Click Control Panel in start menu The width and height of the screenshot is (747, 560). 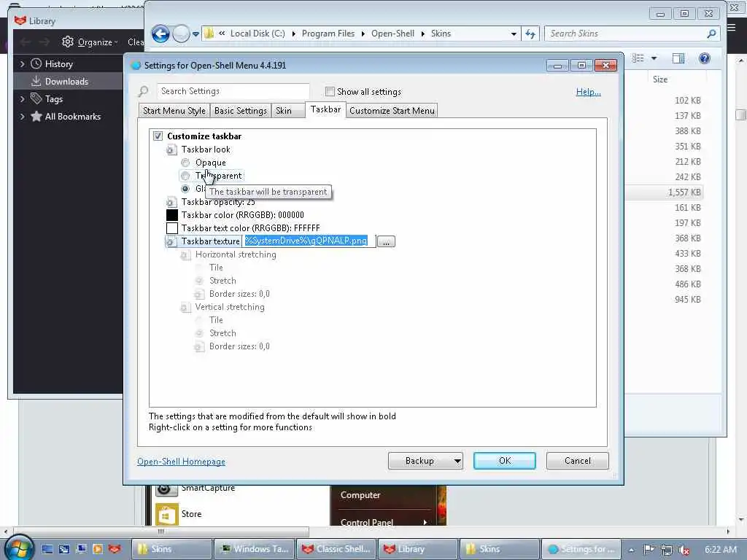[x=367, y=522]
